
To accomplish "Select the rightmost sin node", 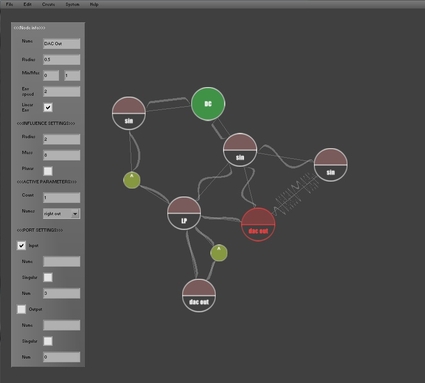I will point(331,165).
